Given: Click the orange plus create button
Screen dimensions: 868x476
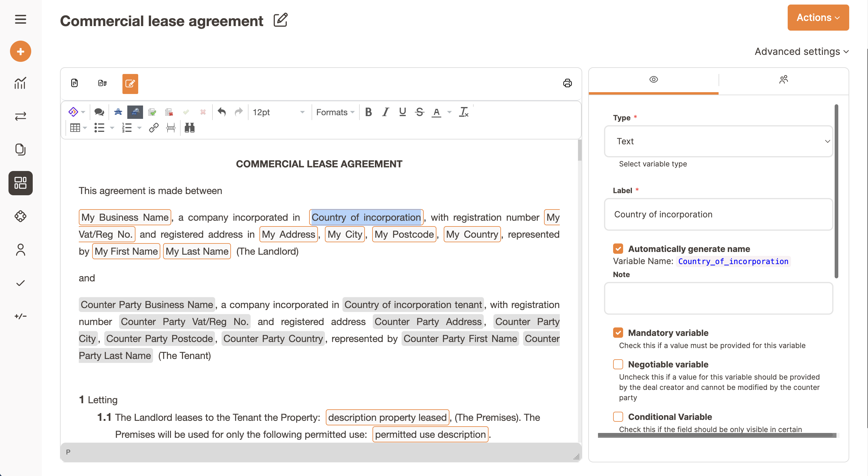Looking at the screenshot, I should [21, 51].
